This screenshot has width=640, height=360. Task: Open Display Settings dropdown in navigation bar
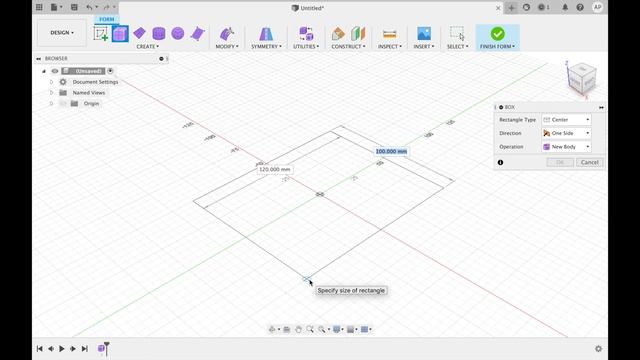[x=338, y=329]
